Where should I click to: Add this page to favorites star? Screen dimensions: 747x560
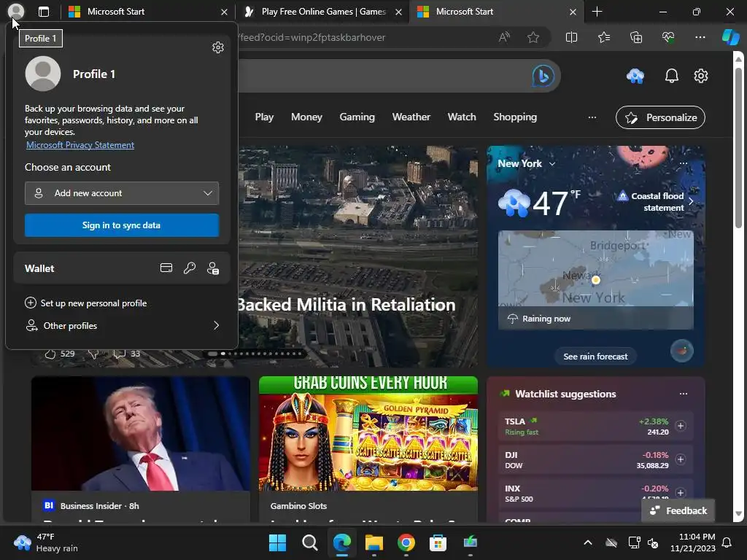[x=533, y=37]
